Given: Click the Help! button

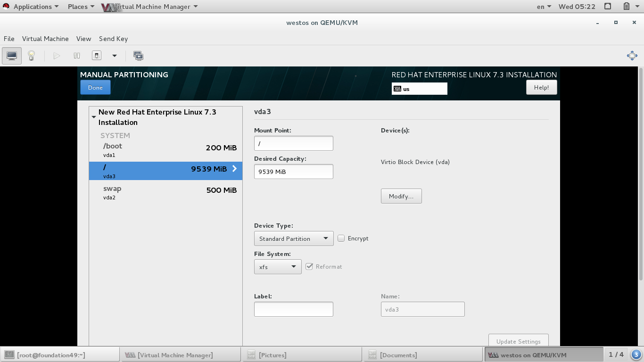Looking at the screenshot, I should click(541, 87).
